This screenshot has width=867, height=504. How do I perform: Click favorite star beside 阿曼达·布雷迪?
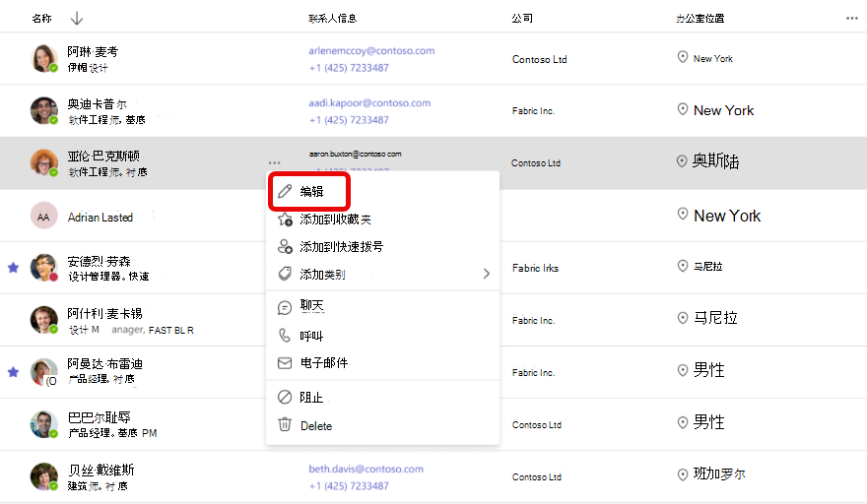click(13, 372)
